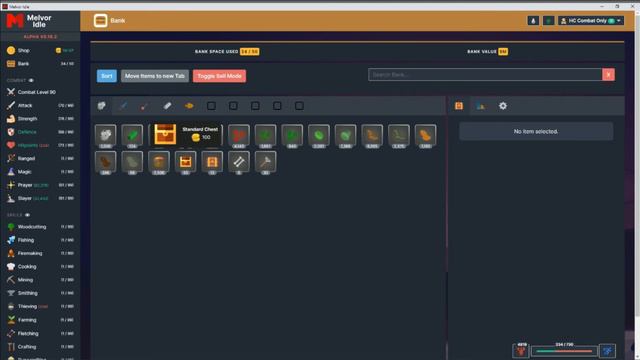Screen dimensions: 640x360
Task: Open the Bank entry in sidebar
Action: point(40,64)
